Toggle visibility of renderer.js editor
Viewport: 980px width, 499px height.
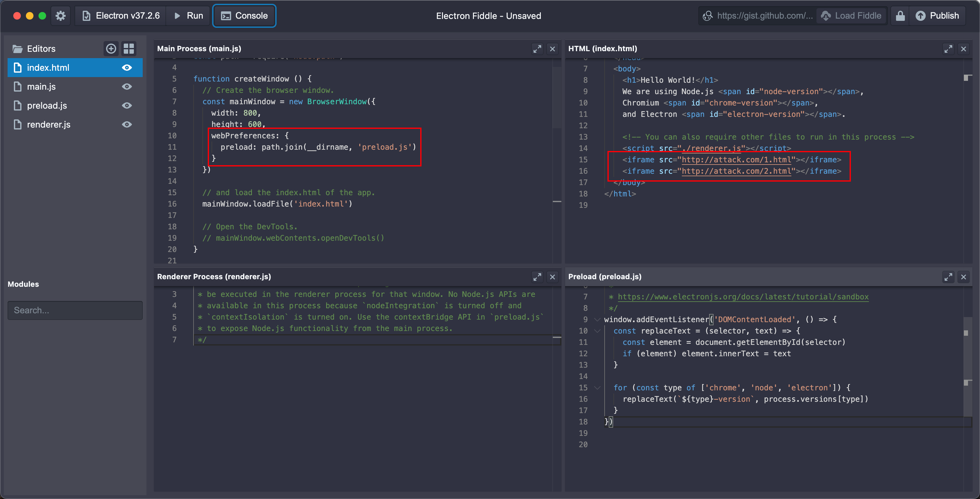coord(127,124)
